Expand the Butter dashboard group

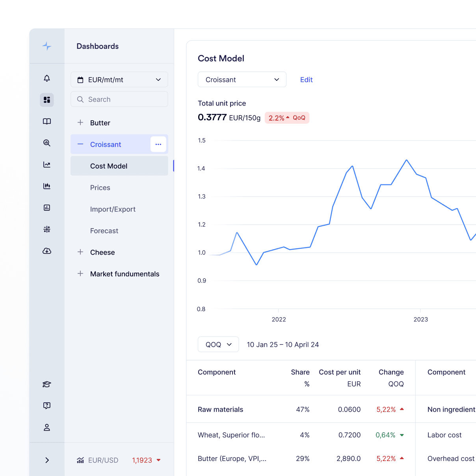coord(80,123)
